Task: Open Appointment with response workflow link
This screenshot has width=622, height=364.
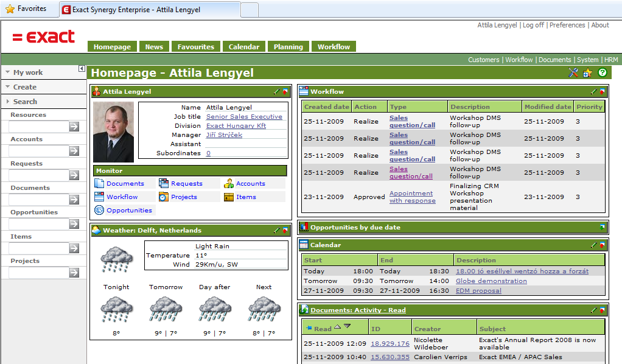Action: click(412, 197)
